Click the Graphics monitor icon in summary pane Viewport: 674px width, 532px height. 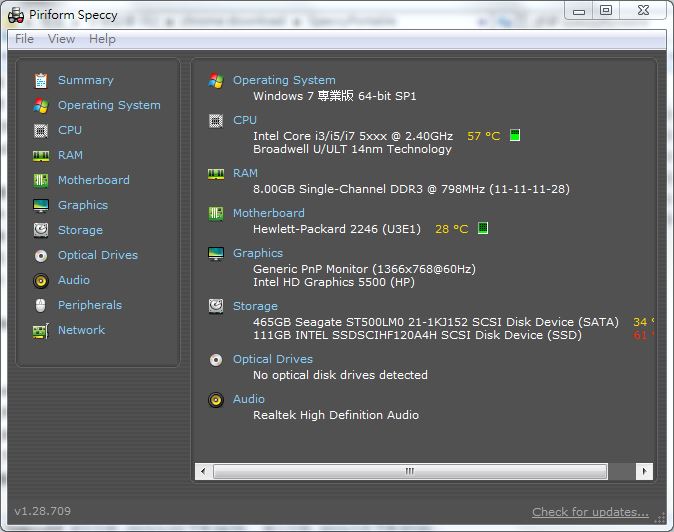[x=216, y=254]
